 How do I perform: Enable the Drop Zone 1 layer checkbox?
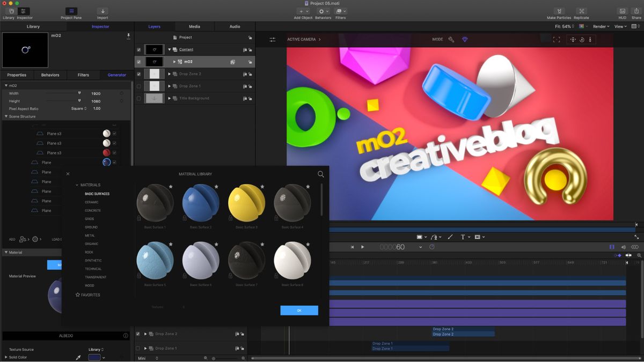pos(138,86)
